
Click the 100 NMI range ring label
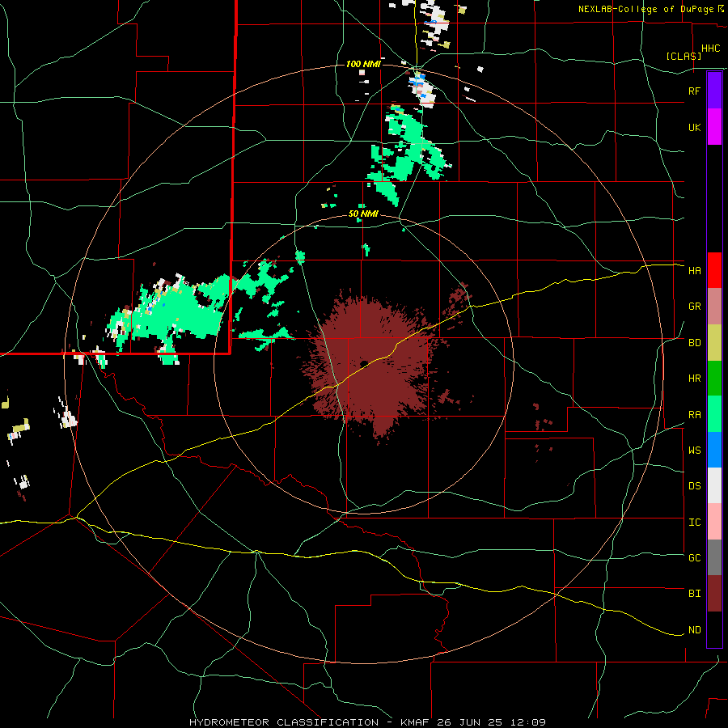(363, 64)
